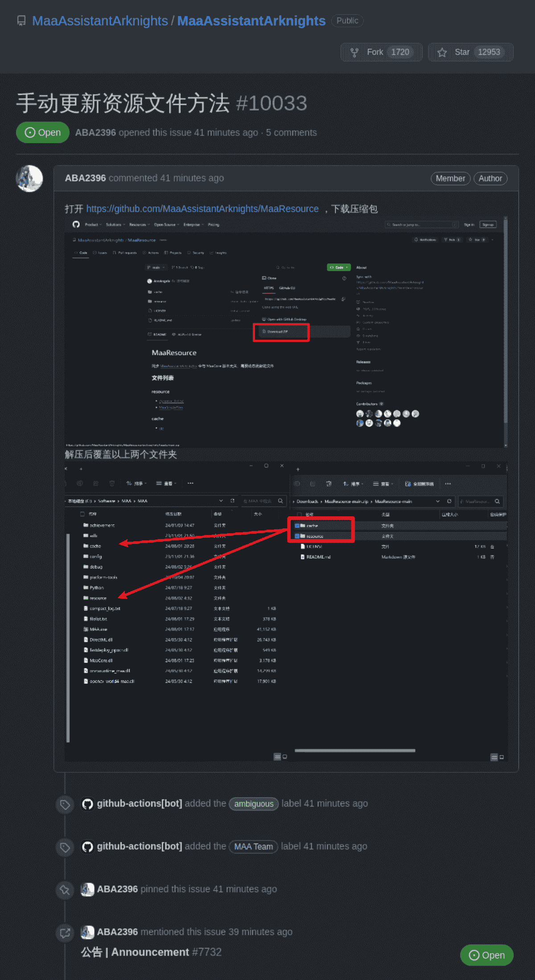Open ABA2396's large avatar beside the first comment

click(x=29, y=178)
